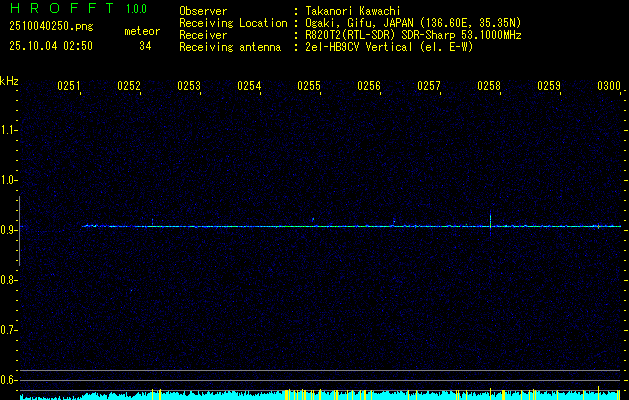Click the 0253 time marker

189,86
